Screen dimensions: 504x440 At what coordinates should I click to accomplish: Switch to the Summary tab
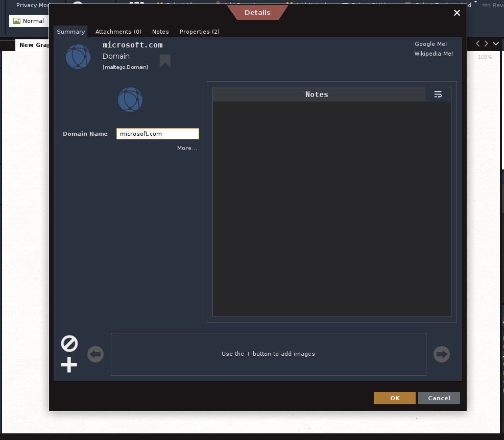click(x=70, y=32)
